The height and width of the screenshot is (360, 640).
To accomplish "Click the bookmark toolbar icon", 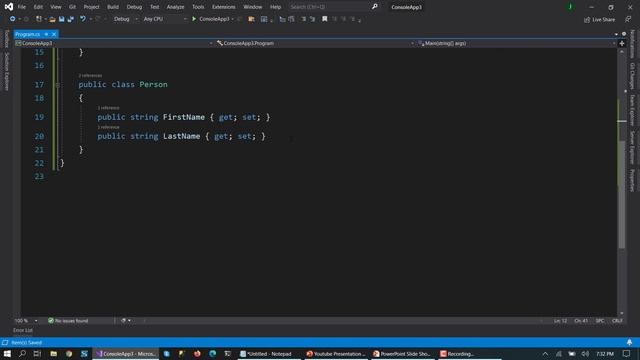I will coord(324,19).
